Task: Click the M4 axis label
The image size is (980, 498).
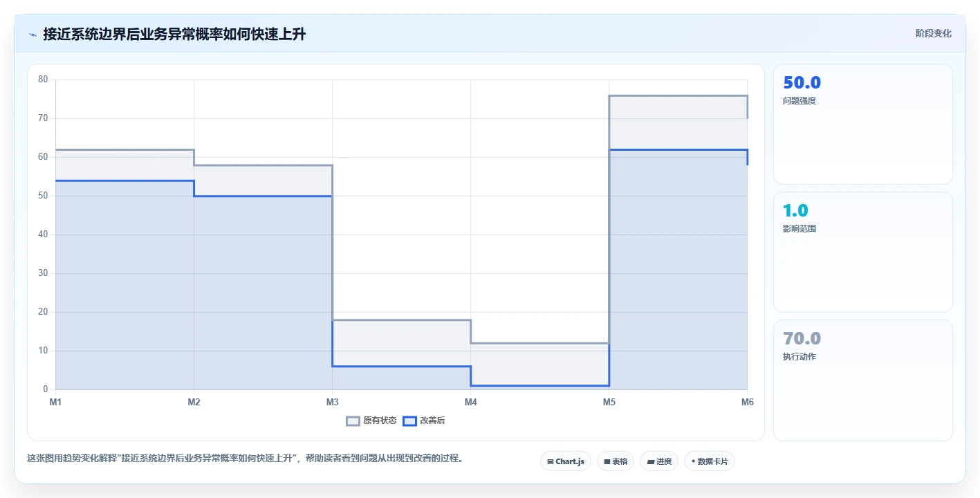Action: pyautogui.click(x=470, y=402)
